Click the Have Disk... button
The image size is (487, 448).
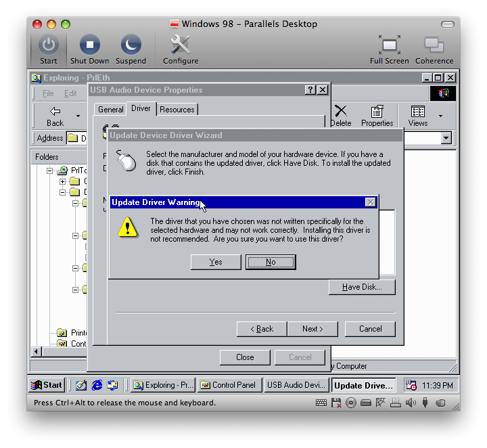pyautogui.click(x=362, y=287)
